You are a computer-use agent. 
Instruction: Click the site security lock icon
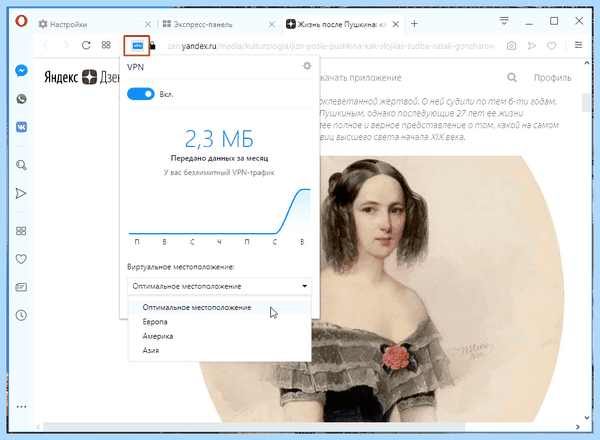click(153, 46)
